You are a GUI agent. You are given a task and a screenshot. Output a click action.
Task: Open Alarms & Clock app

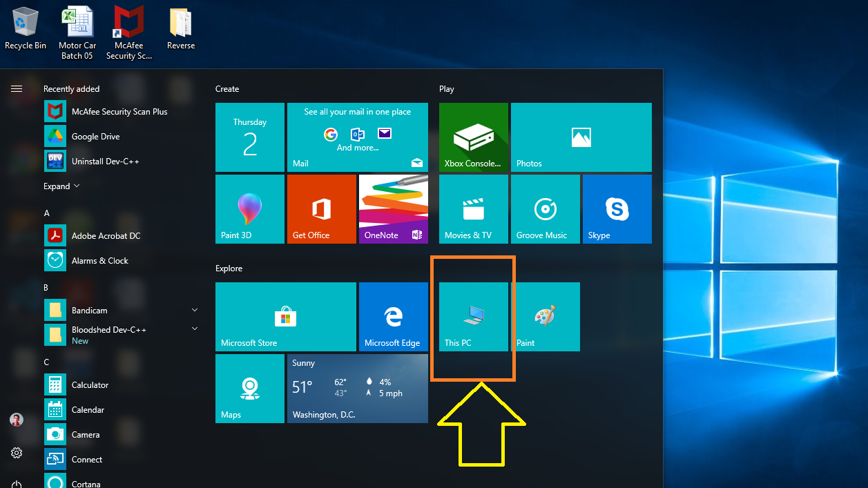122,261
